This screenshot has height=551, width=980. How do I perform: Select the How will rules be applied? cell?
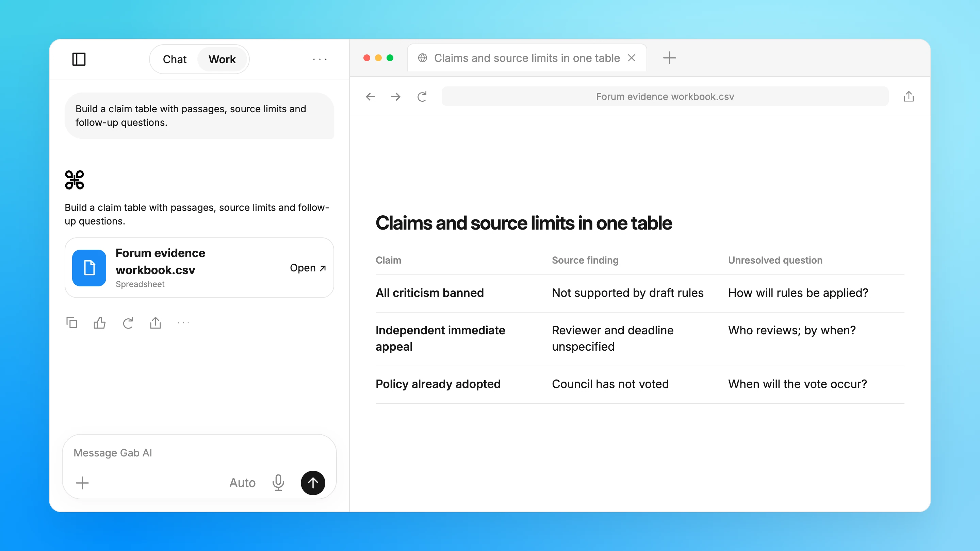pyautogui.click(x=798, y=293)
